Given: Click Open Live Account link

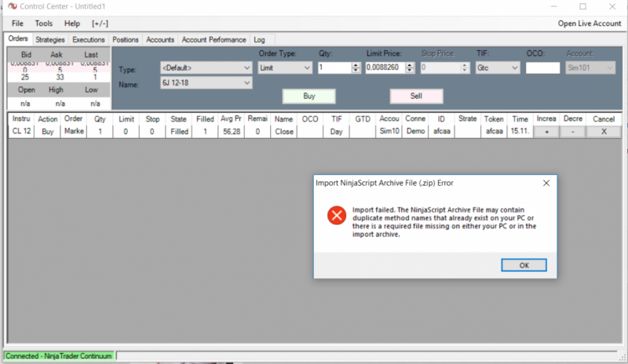Looking at the screenshot, I should click(x=590, y=24).
